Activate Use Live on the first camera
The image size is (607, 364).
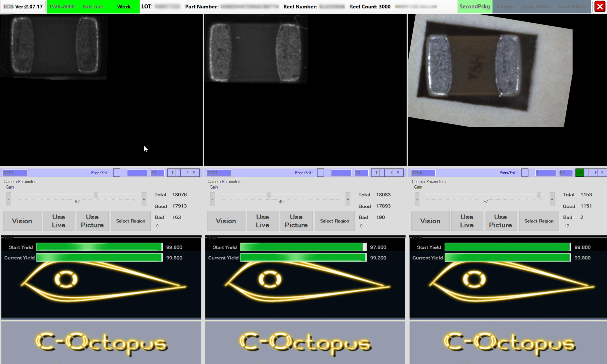point(59,221)
